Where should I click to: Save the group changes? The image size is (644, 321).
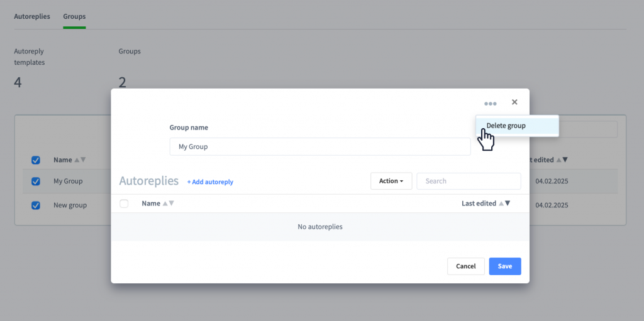505,266
